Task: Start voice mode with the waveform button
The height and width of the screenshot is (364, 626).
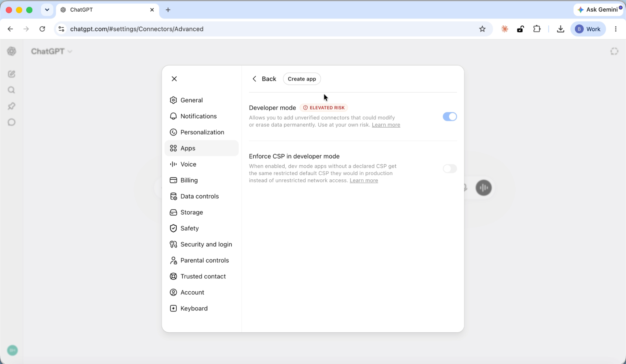Action: (484, 188)
